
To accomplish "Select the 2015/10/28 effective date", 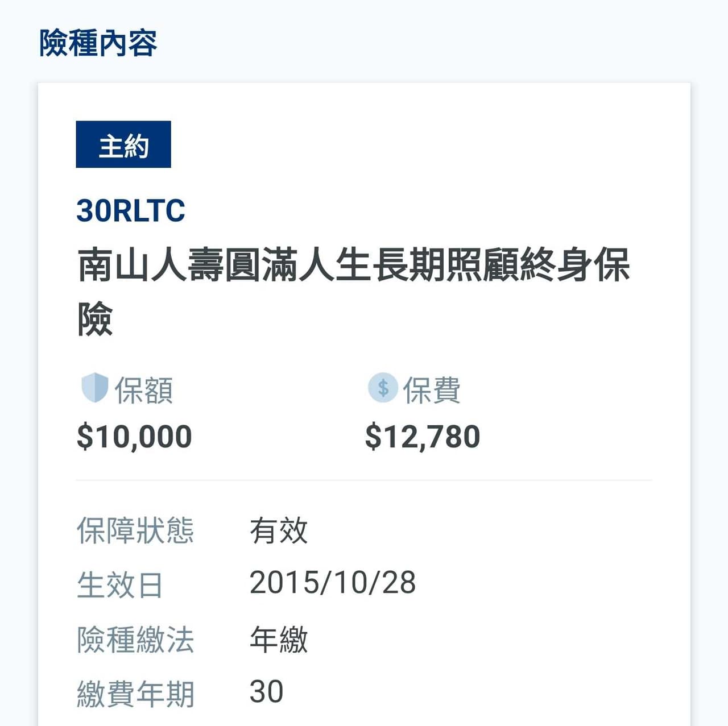I will click(x=333, y=583).
